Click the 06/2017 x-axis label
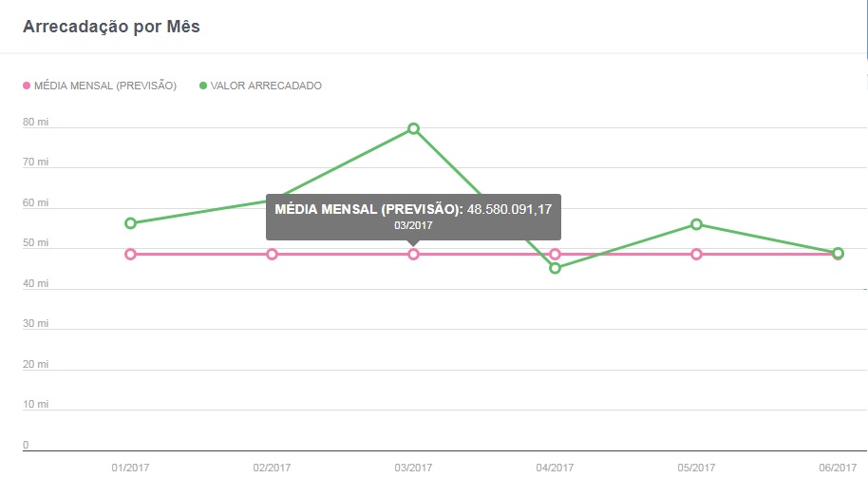The height and width of the screenshot is (478, 868). 837,468
